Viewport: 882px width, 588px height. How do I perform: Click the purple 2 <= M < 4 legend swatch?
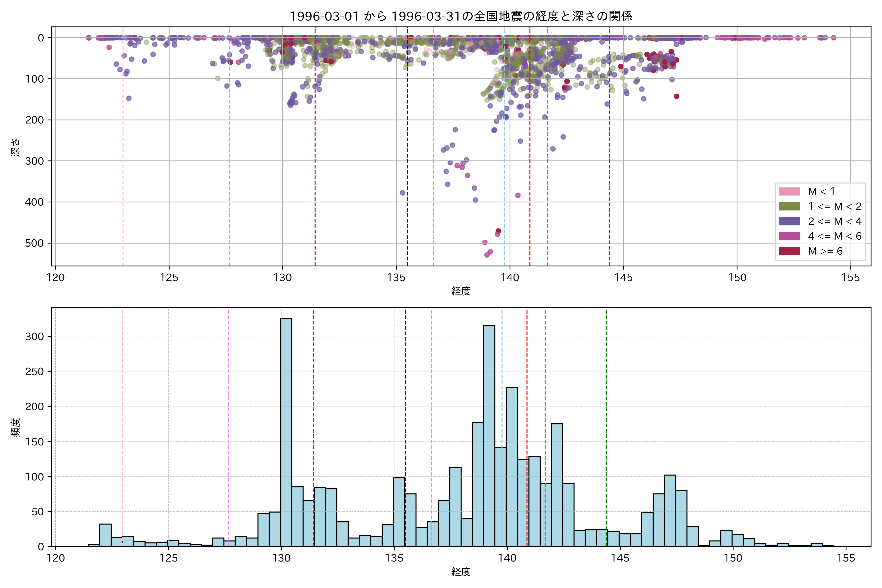tap(789, 221)
